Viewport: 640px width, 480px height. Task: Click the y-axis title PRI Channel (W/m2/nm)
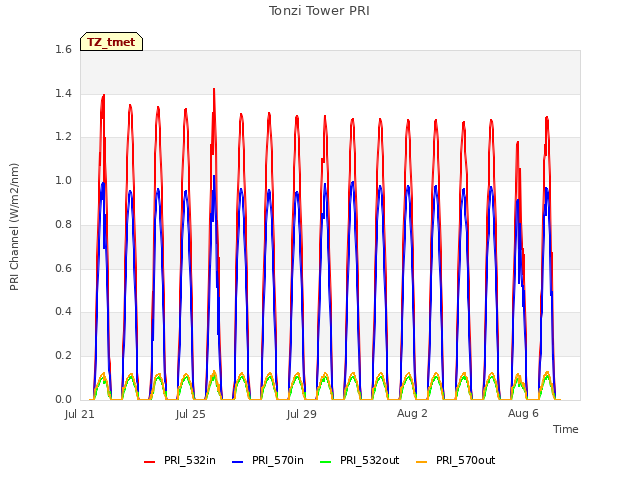tap(14, 227)
